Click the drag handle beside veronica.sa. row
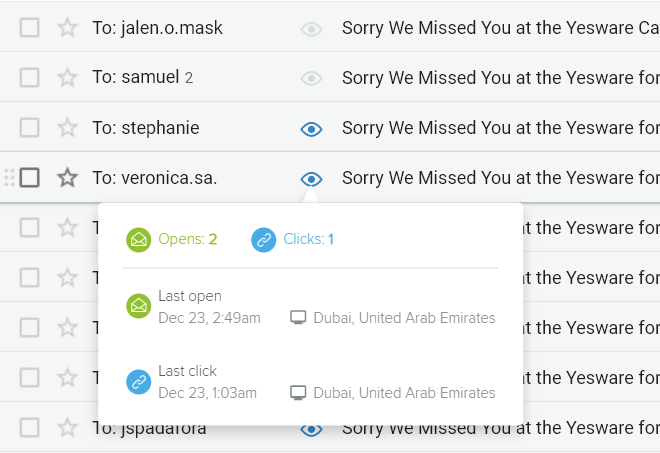Image resolution: width=660 pixels, height=453 pixels. pos(9,178)
